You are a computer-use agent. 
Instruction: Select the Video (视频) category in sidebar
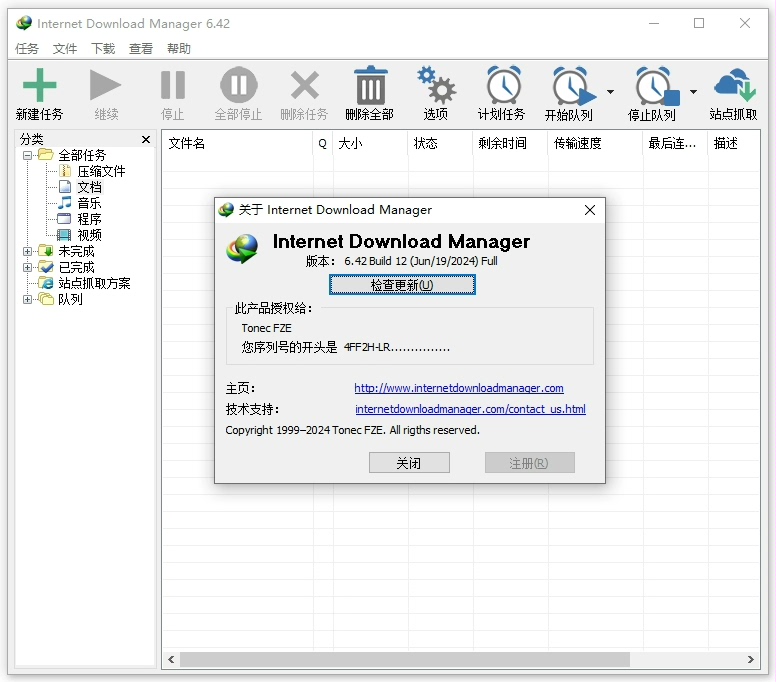click(89, 235)
